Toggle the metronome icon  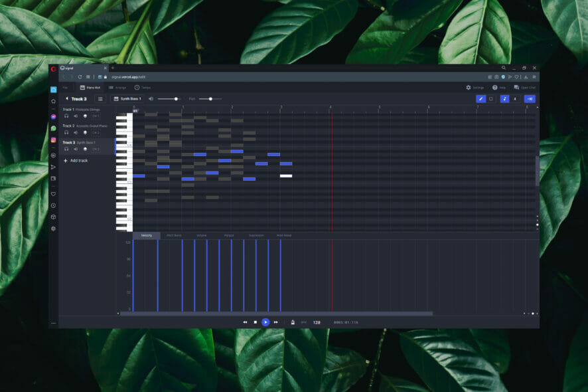(x=293, y=322)
